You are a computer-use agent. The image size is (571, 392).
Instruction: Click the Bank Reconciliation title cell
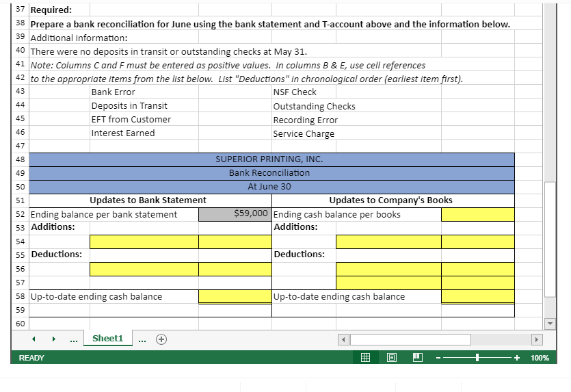(271, 173)
